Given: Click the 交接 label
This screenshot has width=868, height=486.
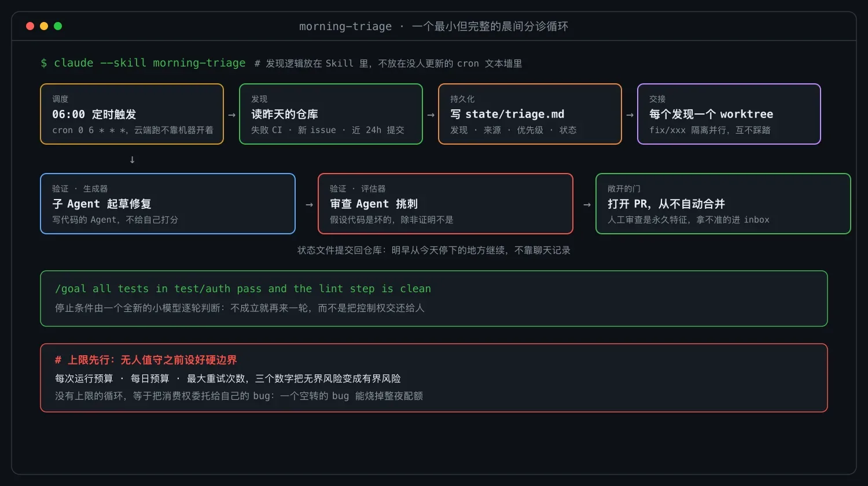Looking at the screenshot, I should coord(657,99).
